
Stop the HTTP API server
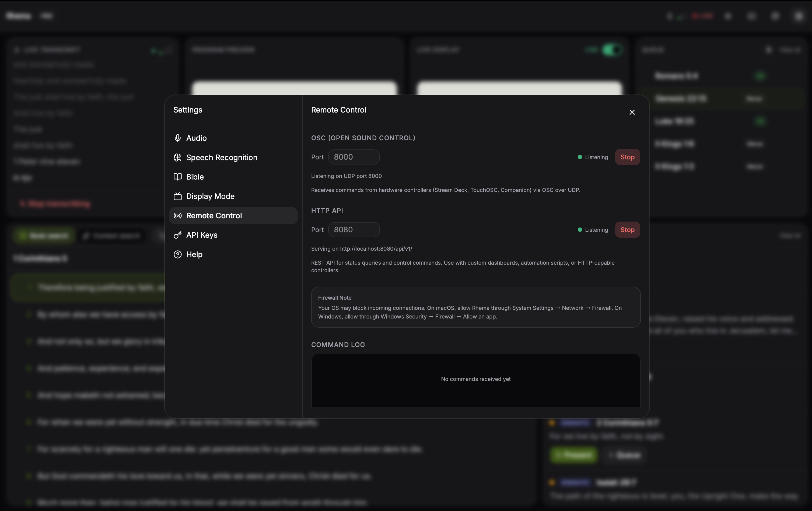pyautogui.click(x=627, y=230)
